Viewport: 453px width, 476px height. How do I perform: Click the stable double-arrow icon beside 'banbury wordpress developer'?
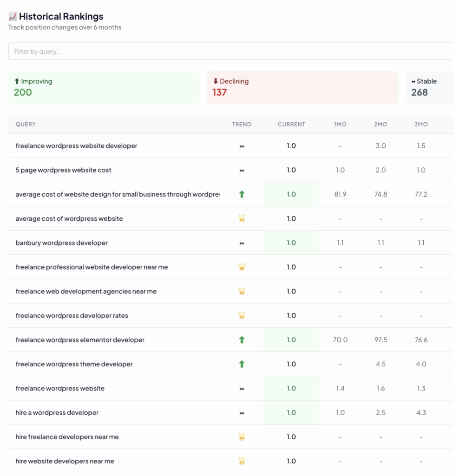[242, 242]
